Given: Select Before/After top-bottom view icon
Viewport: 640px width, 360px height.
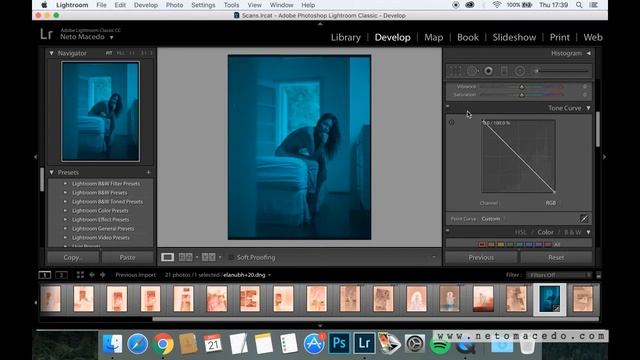Looking at the screenshot, I should tap(209, 257).
